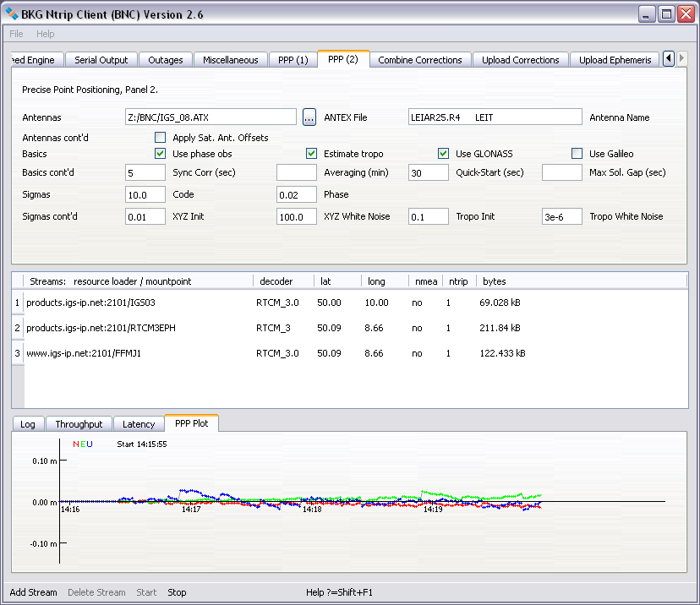This screenshot has width=700, height=605.
Task: Enable the Use Galileo checkbox
Action: (577, 154)
